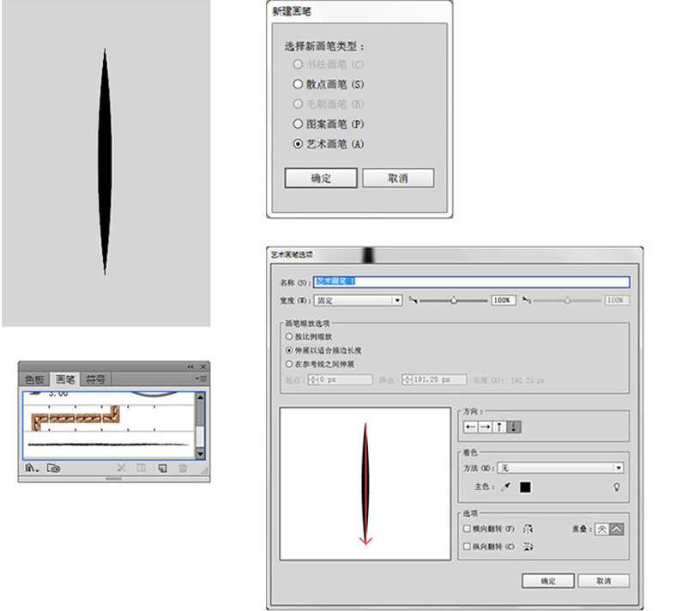Open the Brush Libraries menu icon
This screenshot has width=700, height=611.
click(x=33, y=469)
